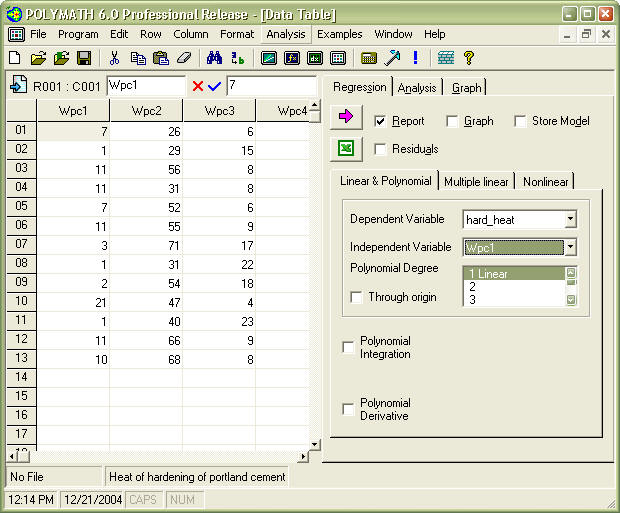Enable the Store Model checkbox
Screen dimensions: 620x513
tap(520, 121)
